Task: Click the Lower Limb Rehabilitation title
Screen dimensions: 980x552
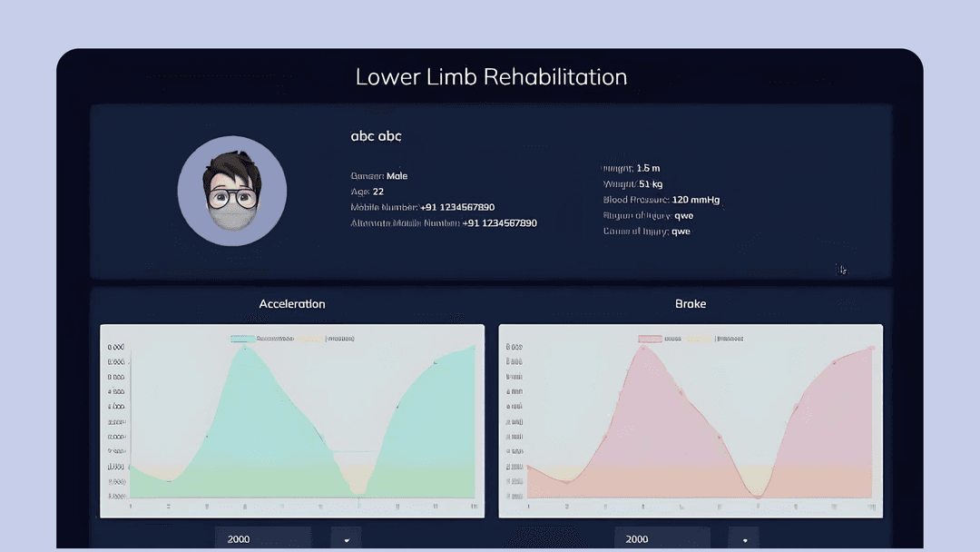Action: pyautogui.click(x=491, y=77)
